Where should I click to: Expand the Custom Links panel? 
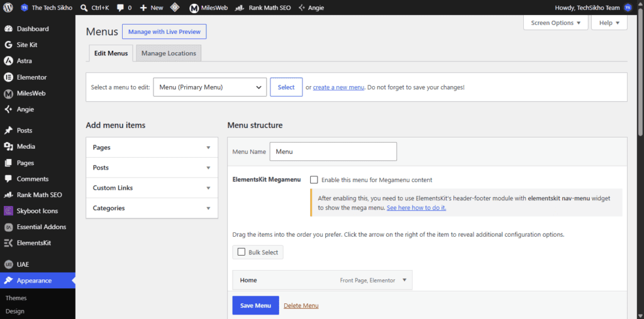coord(152,187)
